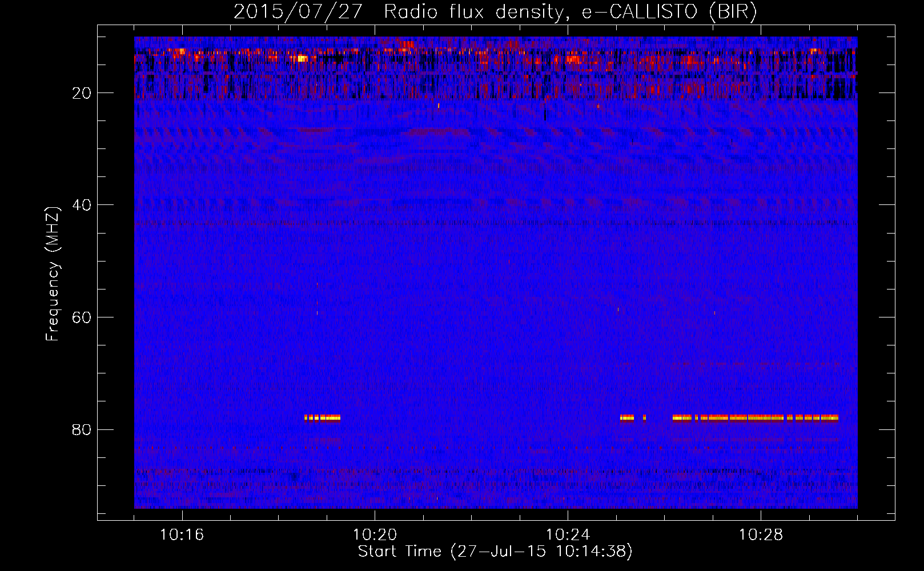Select the 40 MHz frequency tick label
Image resolution: width=924 pixels, height=571 pixels.
point(82,205)
